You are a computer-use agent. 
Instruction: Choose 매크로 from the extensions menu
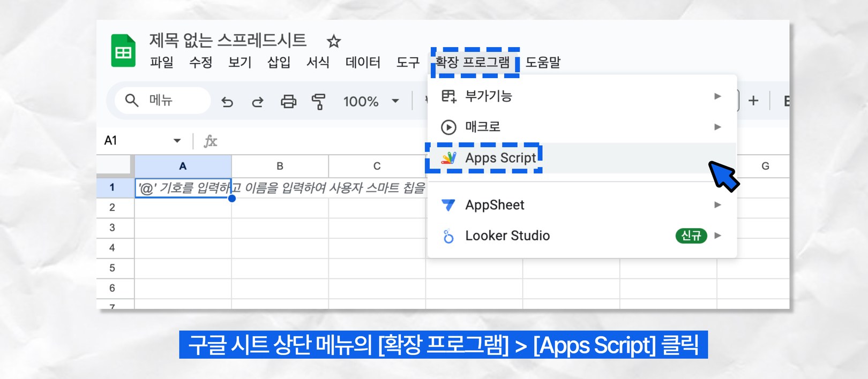coord(582,127)
